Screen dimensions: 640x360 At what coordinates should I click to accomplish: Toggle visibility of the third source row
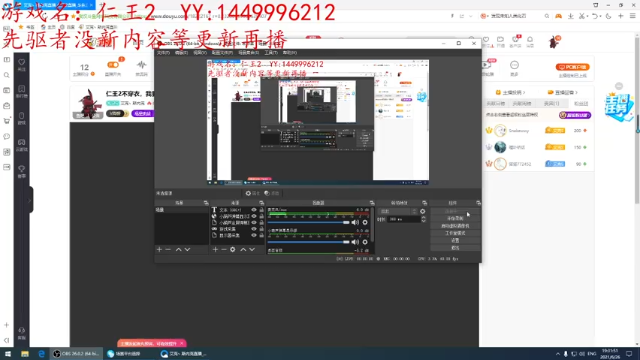254,223
